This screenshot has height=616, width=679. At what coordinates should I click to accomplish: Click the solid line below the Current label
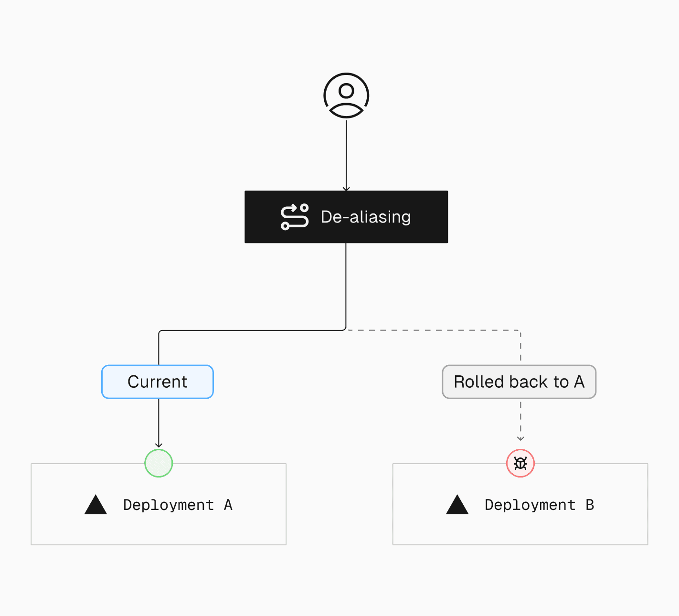click(x=159, y=420)
